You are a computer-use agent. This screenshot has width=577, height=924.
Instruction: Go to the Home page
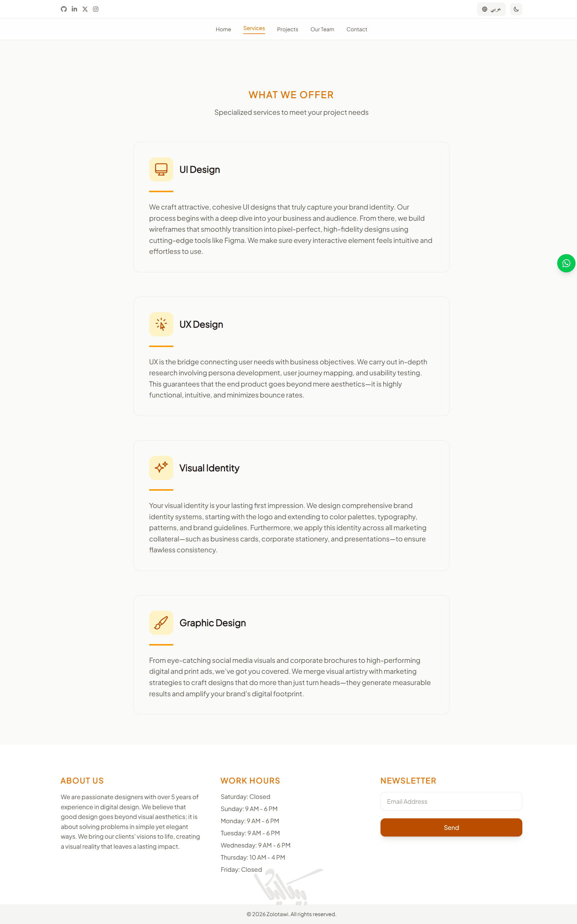[223, 29]
